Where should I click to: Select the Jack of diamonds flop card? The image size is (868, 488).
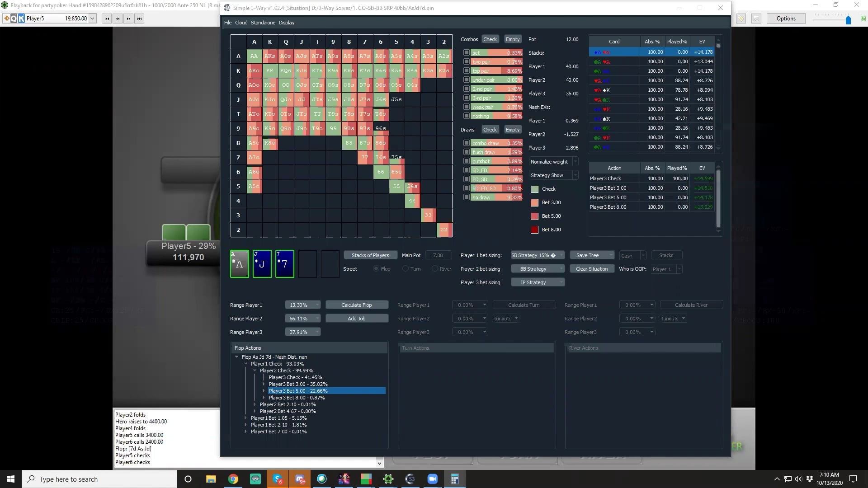tap(262, 264)
